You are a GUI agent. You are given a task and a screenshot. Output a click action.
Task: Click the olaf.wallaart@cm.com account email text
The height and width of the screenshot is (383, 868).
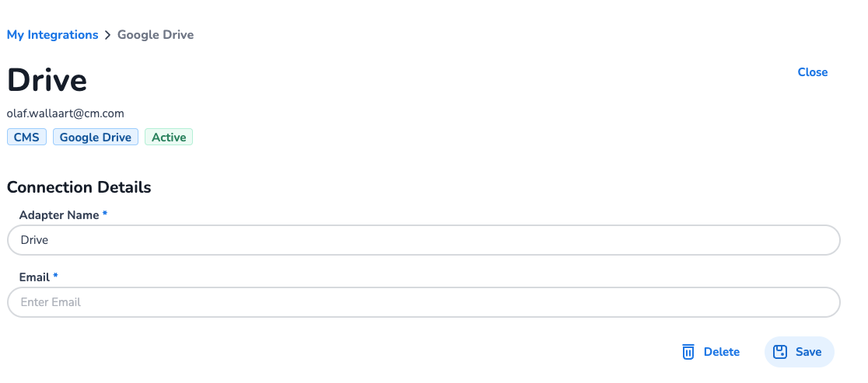(65, 114)
